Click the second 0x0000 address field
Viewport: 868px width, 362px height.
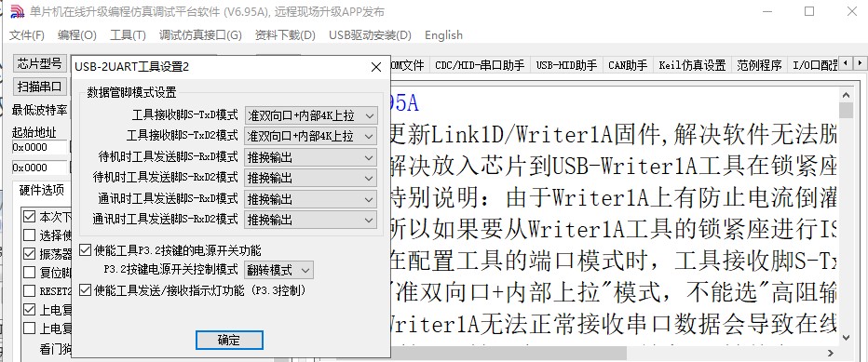point(39,168)
